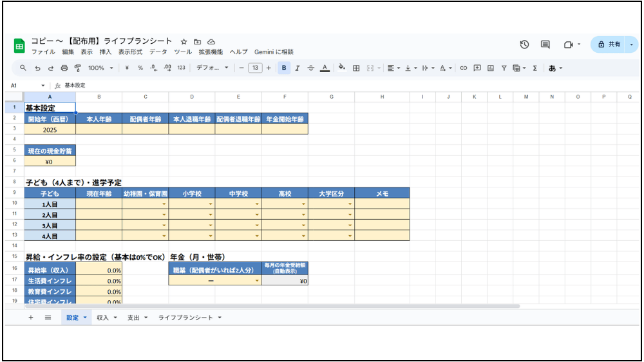This screenshot has height=362, width=644.
Task: Toggle strikethrough formatting
Action: click(310, 68)
